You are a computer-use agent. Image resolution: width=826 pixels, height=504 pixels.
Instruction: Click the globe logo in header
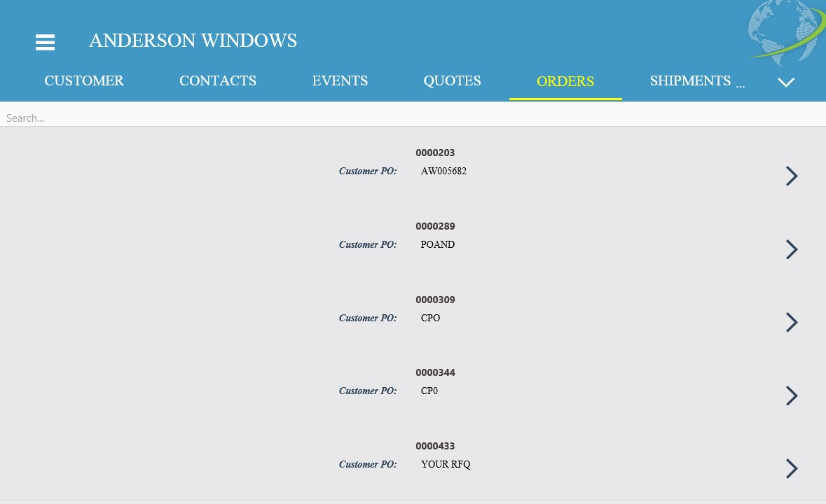pyautogui.click(x=786, y=33)
